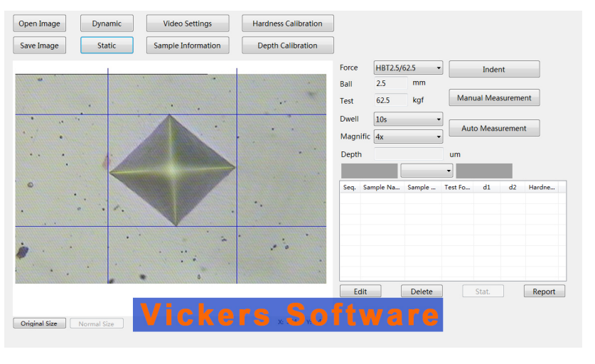This screenshot has height=364, width=595.
Task: Launch Hardness Calibration
Action: tap(287, 23)
